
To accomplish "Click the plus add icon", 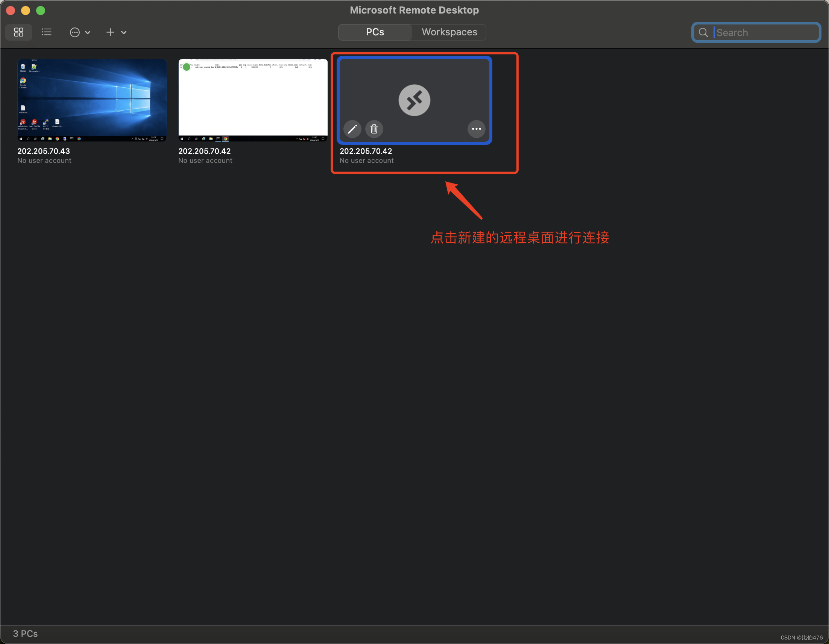I will pos(110,32).
